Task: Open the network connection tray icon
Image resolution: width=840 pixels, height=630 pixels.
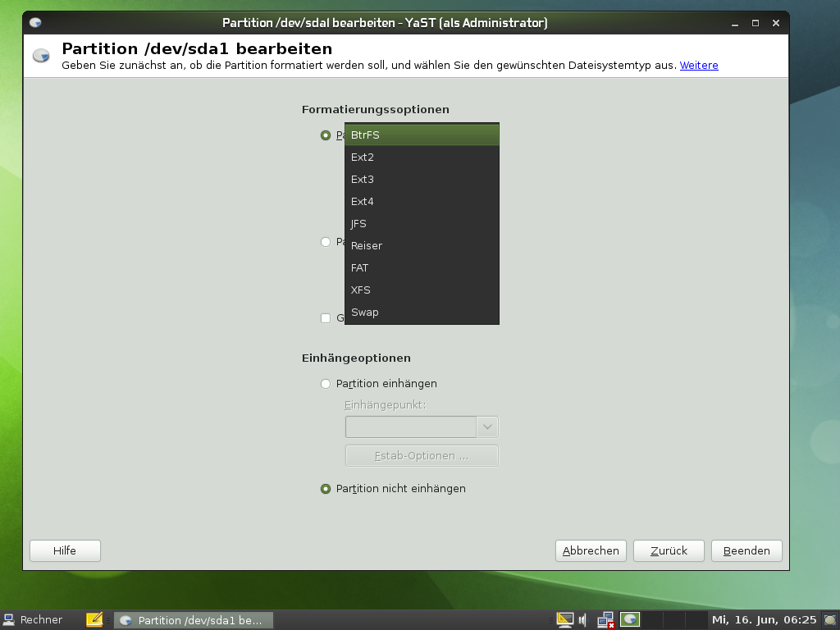Action: point(606,620)
